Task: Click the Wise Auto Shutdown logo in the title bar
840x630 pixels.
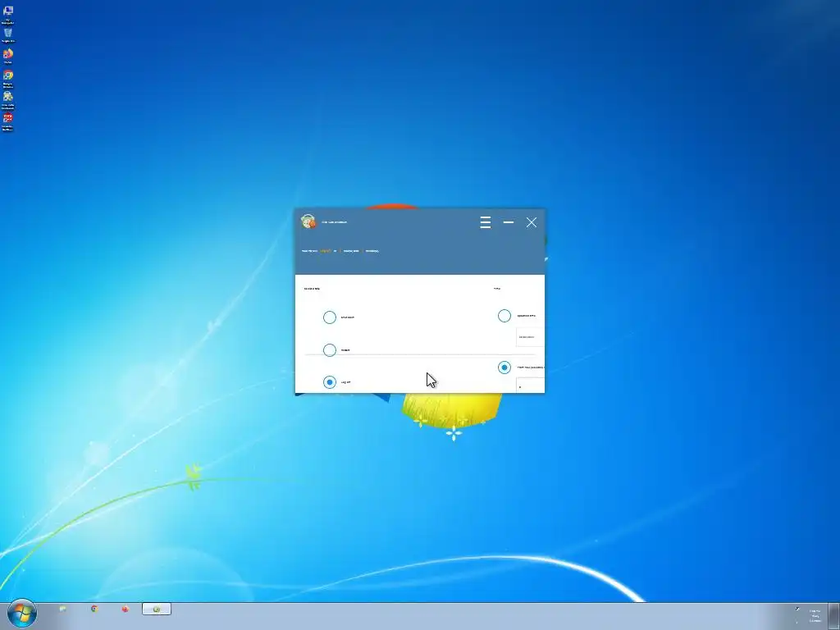Action: point(308,221)
